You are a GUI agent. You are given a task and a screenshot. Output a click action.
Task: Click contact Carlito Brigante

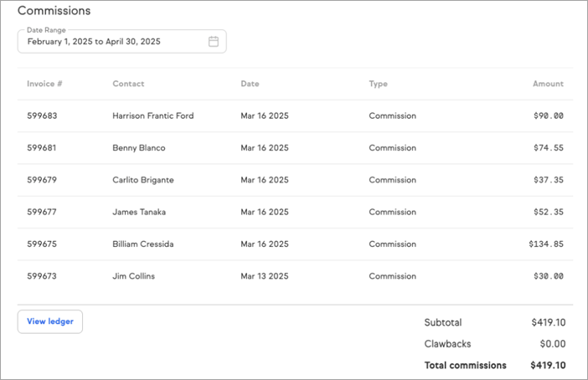click(x=143, y=180)
